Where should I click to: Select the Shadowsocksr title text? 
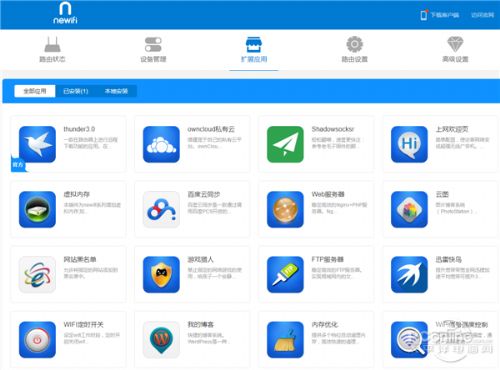coord(333,129)
